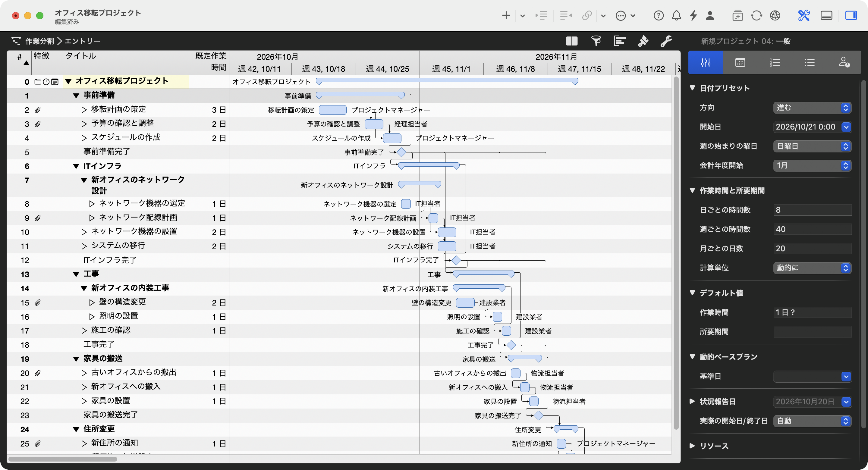Collapse the 動的ベースプラン section
Viewport: 868px width, 470px height.
[x=693, y=357]
